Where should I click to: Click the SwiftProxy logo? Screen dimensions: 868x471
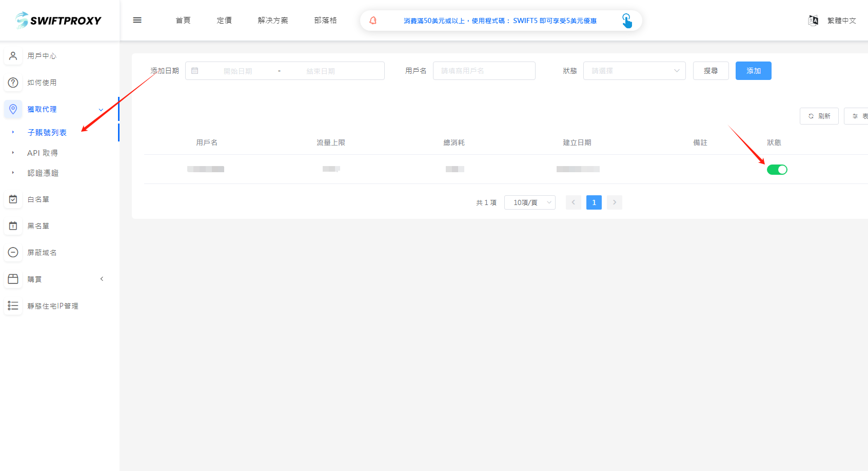[x=58, y=20]
